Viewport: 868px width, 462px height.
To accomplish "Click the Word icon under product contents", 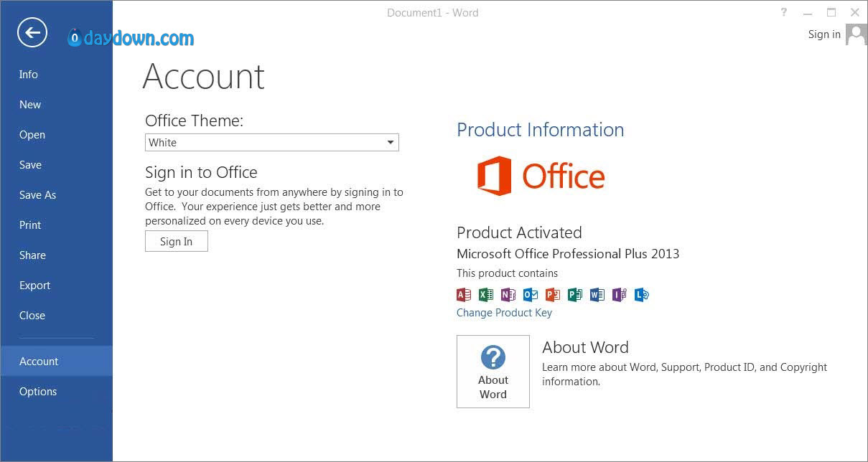I will click(597, 294).
